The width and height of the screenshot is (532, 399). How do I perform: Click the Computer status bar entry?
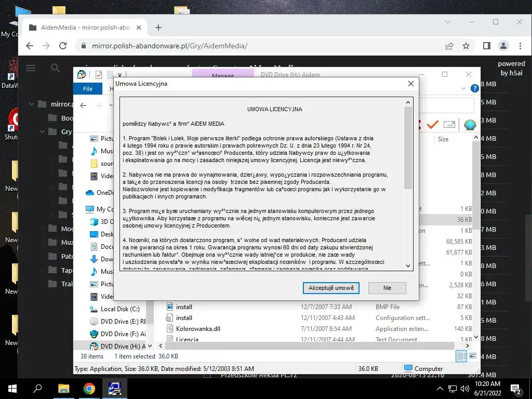tap(423, 368)
